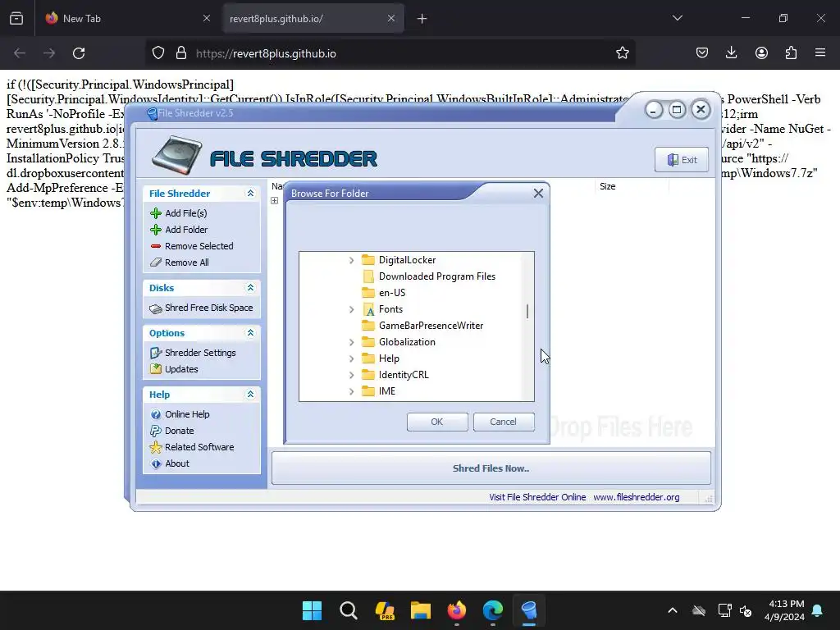The width and height of the screenshot is (840, 630).
Task: Open Firefox account icon
Action: 761,53
